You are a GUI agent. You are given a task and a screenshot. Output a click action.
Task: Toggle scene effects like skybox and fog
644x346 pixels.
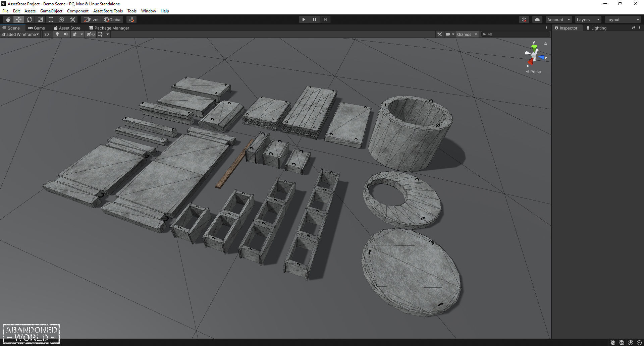pos(74,34)
